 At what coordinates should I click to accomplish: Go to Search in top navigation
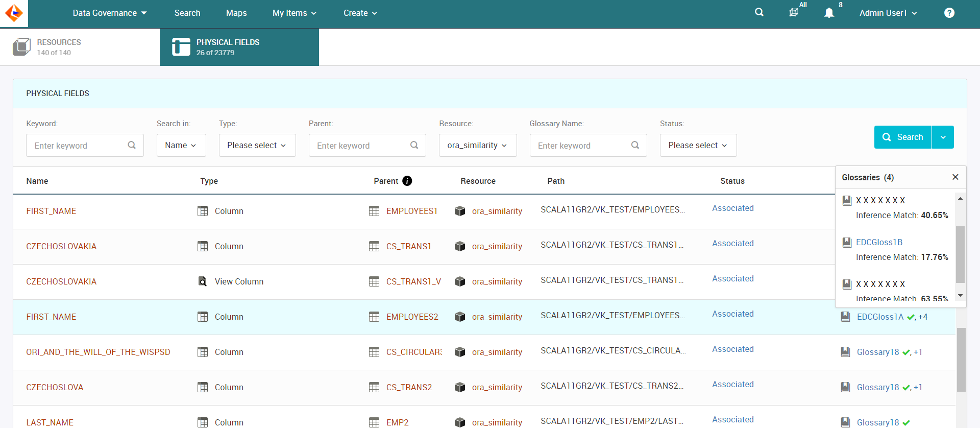coord(187,13)
